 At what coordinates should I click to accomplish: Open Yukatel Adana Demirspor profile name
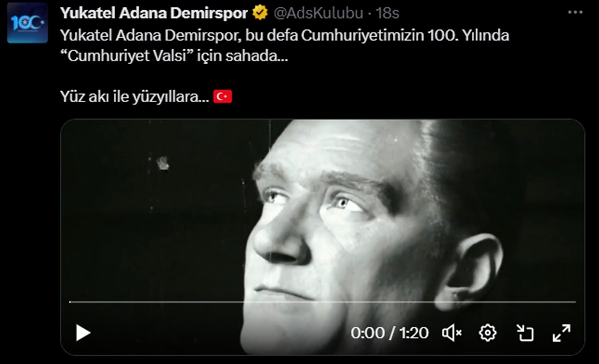(154, 13)
